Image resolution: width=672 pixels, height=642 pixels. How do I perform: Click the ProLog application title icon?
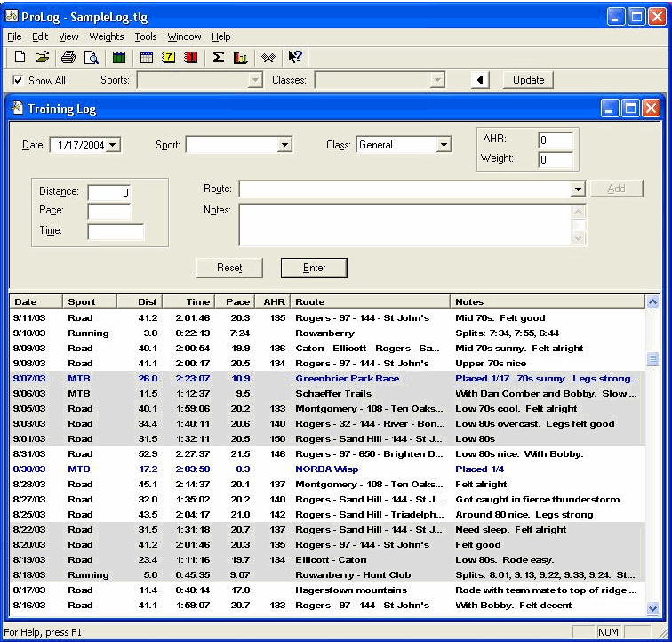(x=12, y=16)
